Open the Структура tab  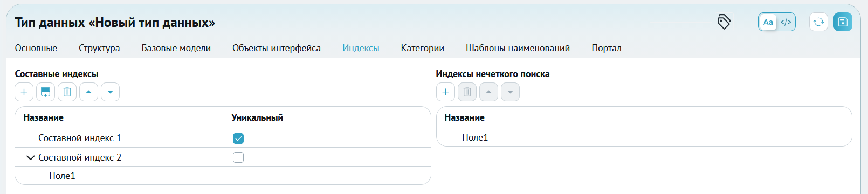(99, 48)
